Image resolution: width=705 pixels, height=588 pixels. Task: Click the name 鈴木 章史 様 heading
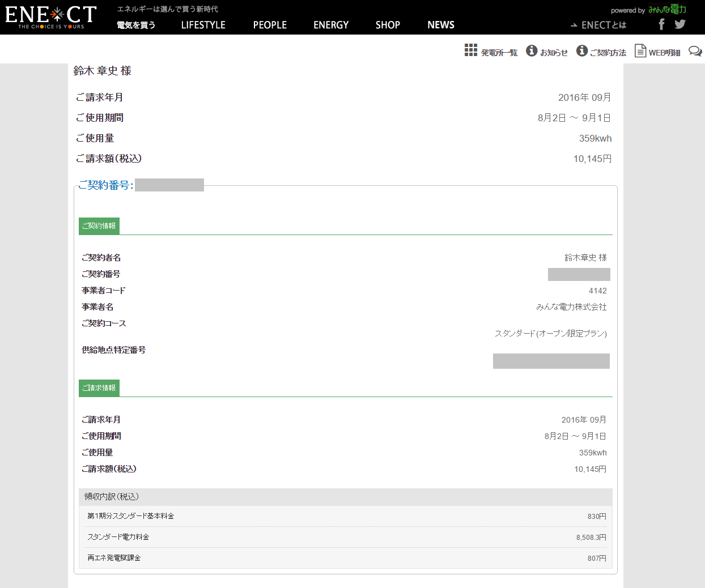point(103,71)
